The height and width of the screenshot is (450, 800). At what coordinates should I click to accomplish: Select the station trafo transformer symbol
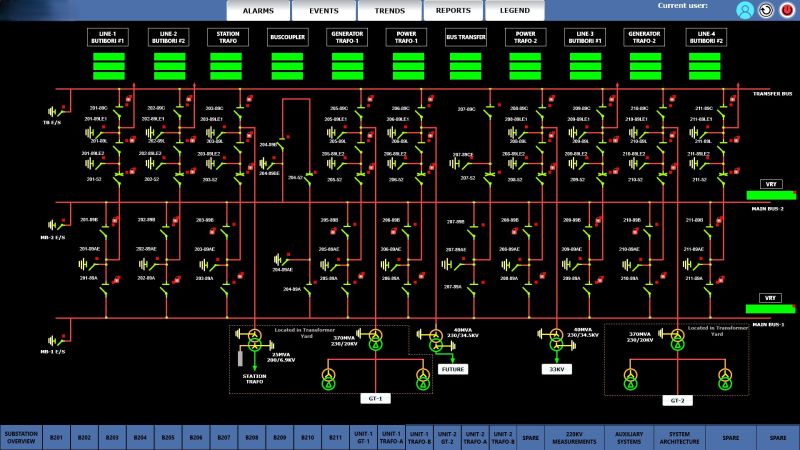pyautogui.click(x=254, y=339)
